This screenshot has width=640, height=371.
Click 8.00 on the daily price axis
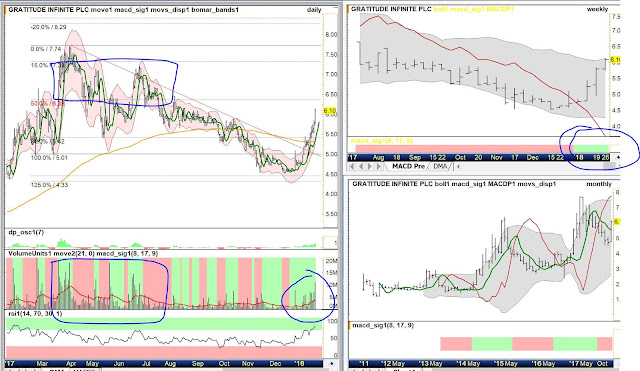click(x=331, y=35)
